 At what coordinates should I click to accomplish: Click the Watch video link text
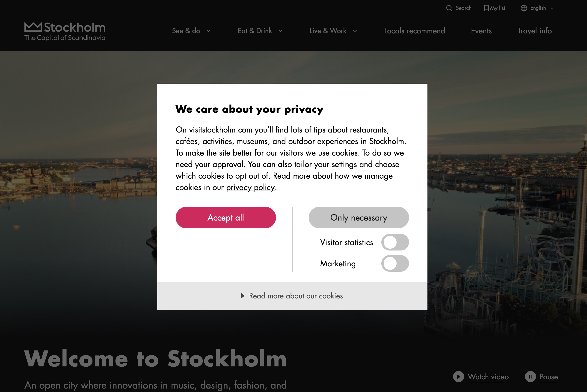pyautogui.click(x=488, y=377)
